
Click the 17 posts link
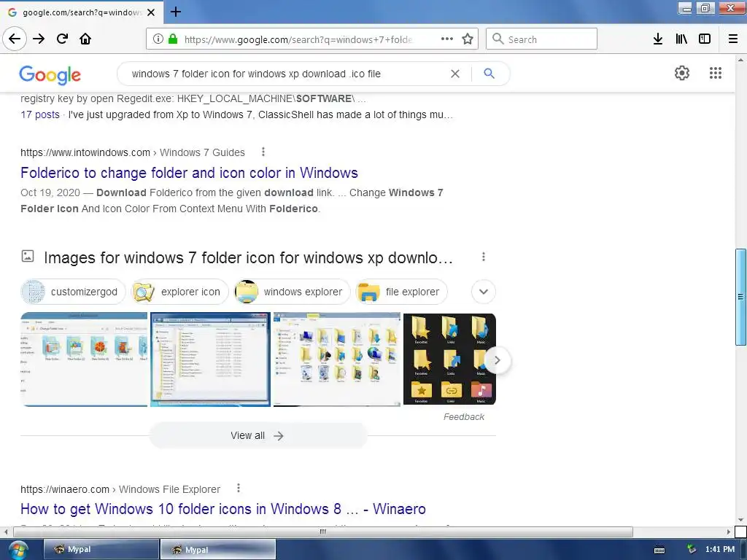pos(40,114)
